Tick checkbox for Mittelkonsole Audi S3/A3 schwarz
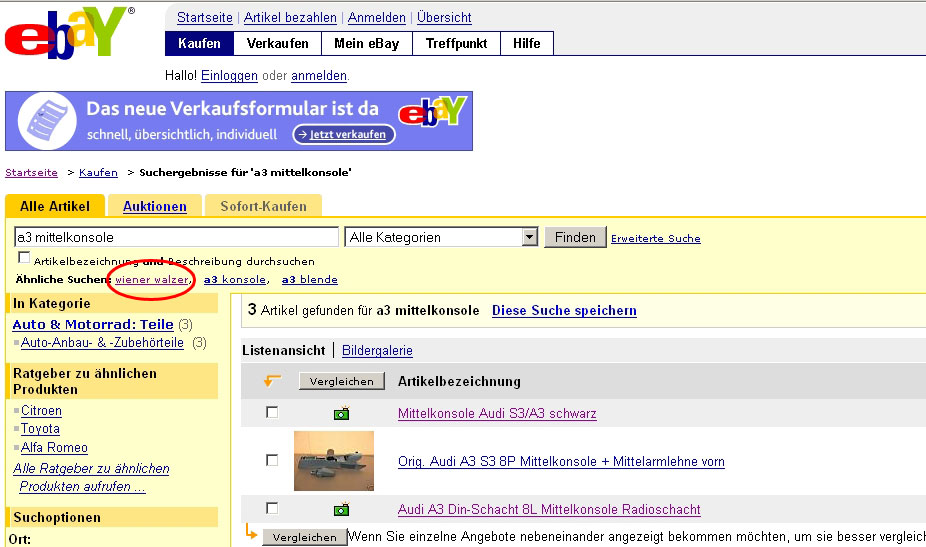This screenshot has height=547, width=926. [272, 412]
